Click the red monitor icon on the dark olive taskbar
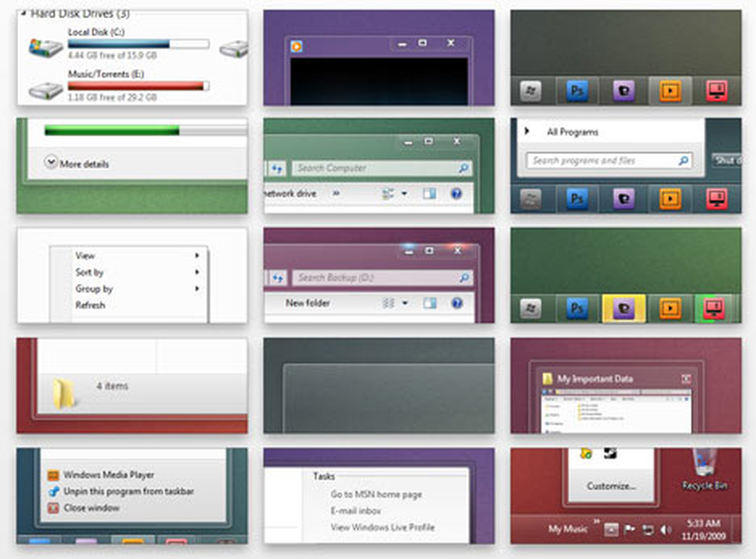Screen dimensions: 756x559 (x=716, y=91)
